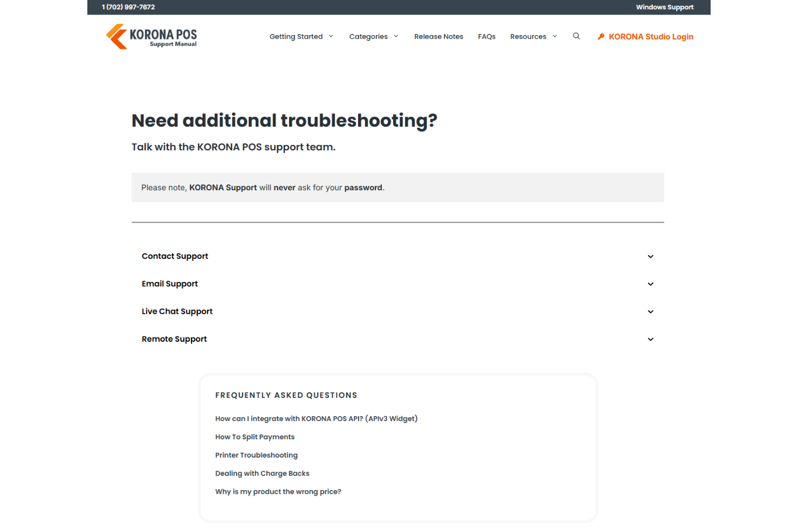Image resolution: width=798 pixels, height=532 pixels.
Task: Go to Release Notes
Action: point(438,37)
